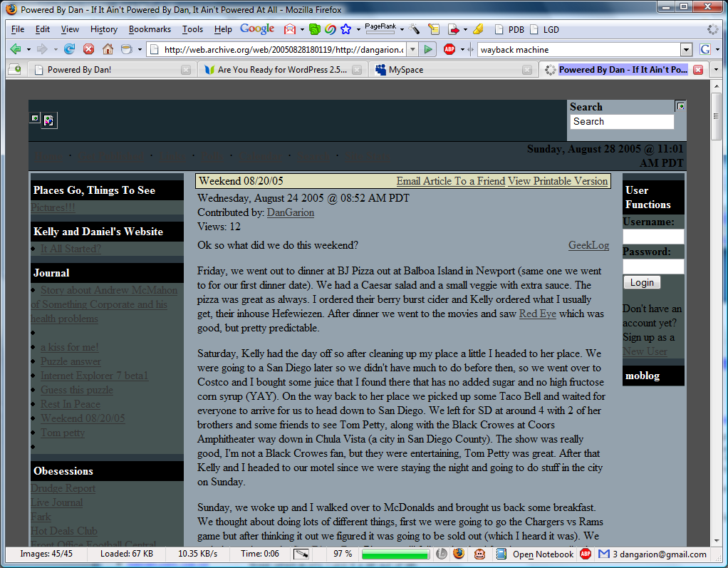Click the Google logo on toolbar

257,29
